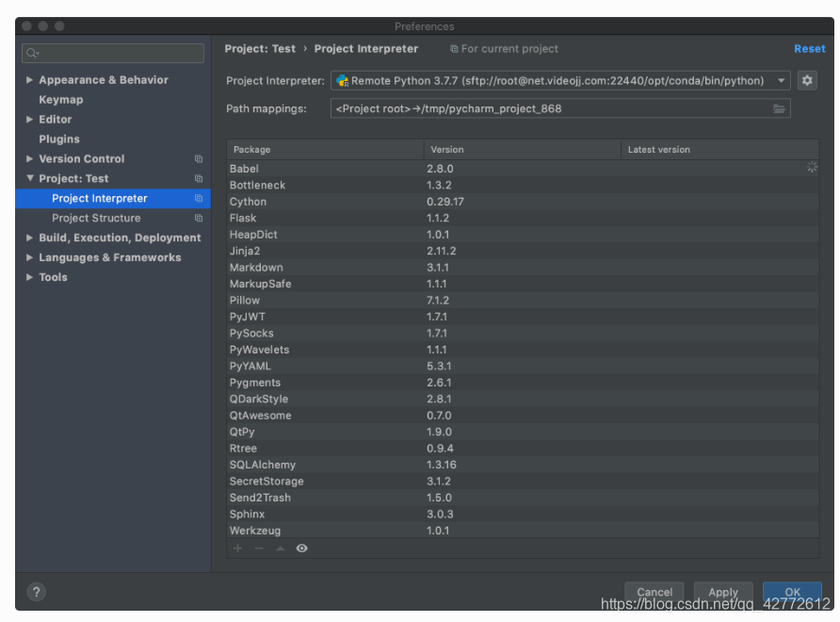Select the QtPy package row

(x=523, y=432)
